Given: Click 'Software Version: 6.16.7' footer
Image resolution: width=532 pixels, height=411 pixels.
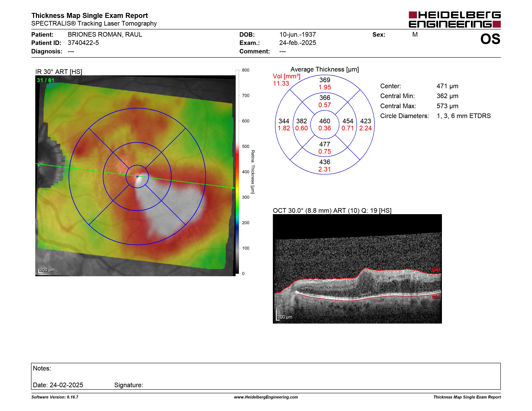Looking at the screenshot, I should pyautogui.click(x=55, y=397).
